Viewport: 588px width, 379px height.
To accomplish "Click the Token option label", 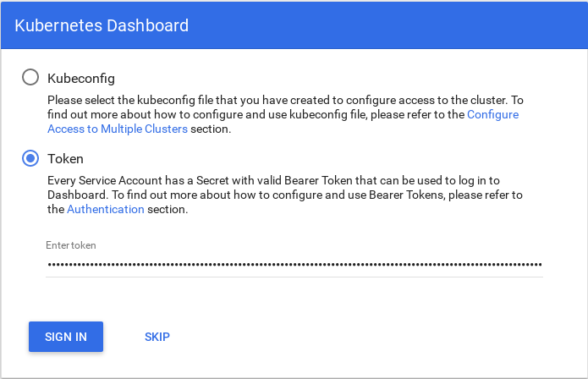I will (x=65, y=158).
